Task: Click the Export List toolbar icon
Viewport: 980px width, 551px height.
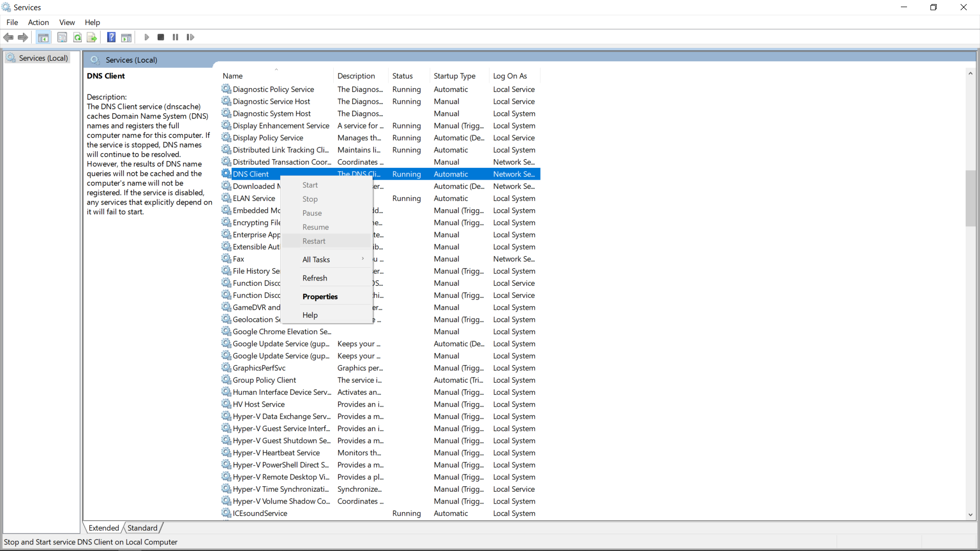Action: pos(92,37)
